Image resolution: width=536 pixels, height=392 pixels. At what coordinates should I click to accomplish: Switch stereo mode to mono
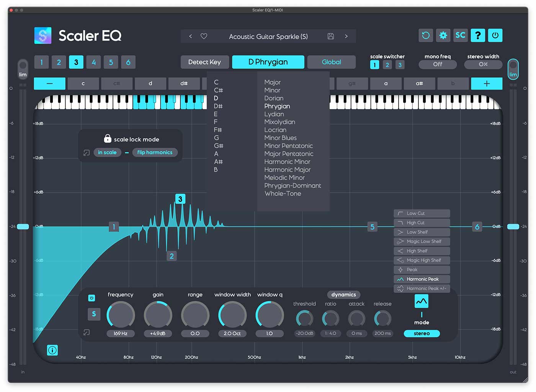point(422,333)
